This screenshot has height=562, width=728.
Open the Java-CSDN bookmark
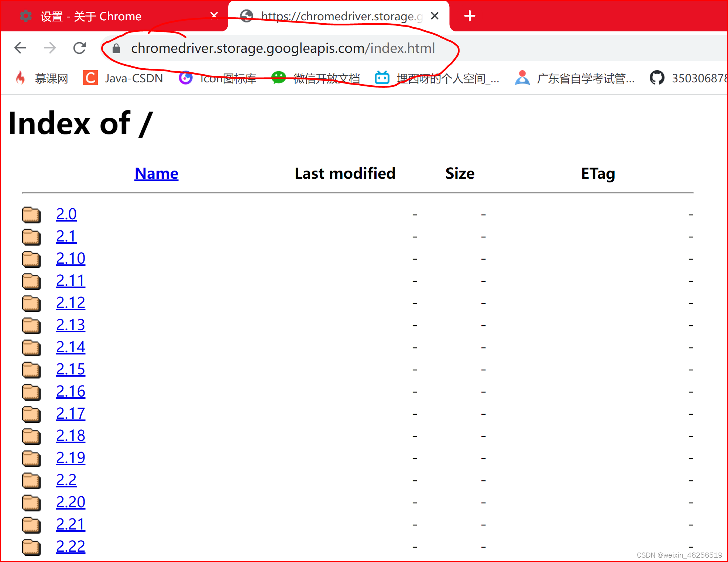click(123, 78)
